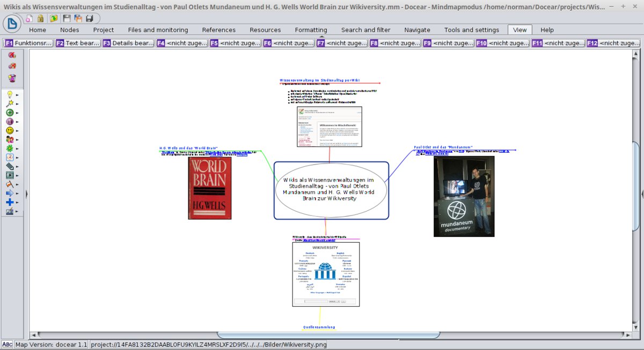Switch to the References tab

click(x=219, y=30)
